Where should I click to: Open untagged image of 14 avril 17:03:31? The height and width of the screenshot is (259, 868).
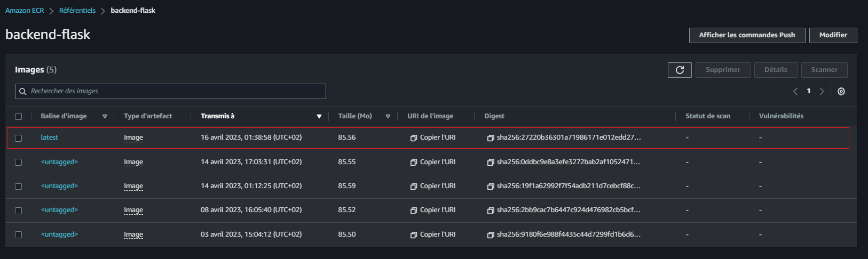(59, 162)
